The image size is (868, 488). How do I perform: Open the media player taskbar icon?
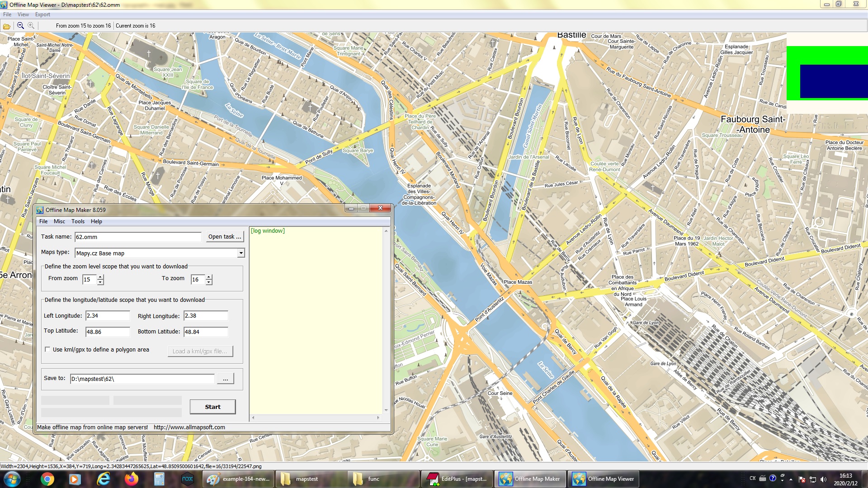click(x=75, y=479)
